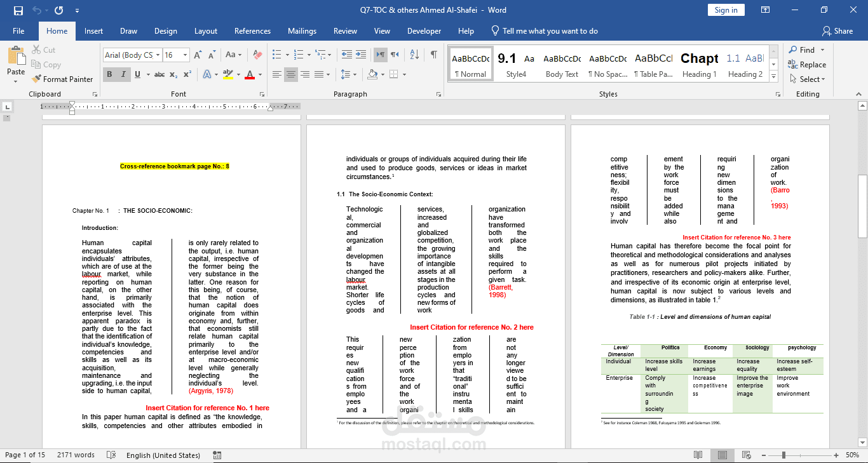
Task: Open proofing errors icon in status bar
Action: (x=111, y=455)
